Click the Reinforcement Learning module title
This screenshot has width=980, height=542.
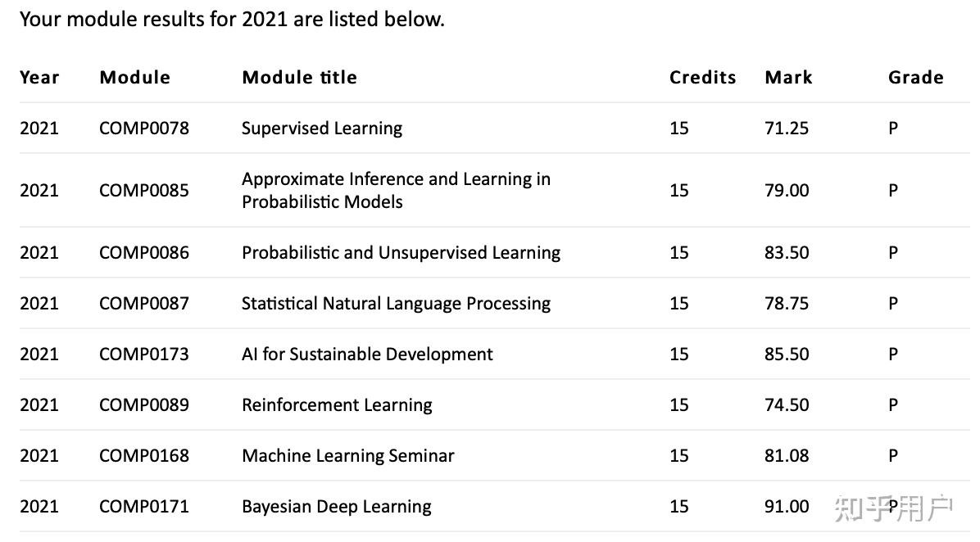coord(337,405)
